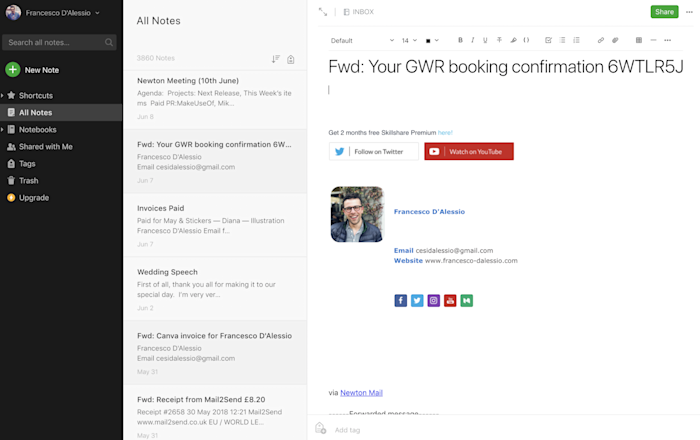The image size is (700, 440).
Task: Expand the Shortcuts section arrow
Action: [2, 95]
